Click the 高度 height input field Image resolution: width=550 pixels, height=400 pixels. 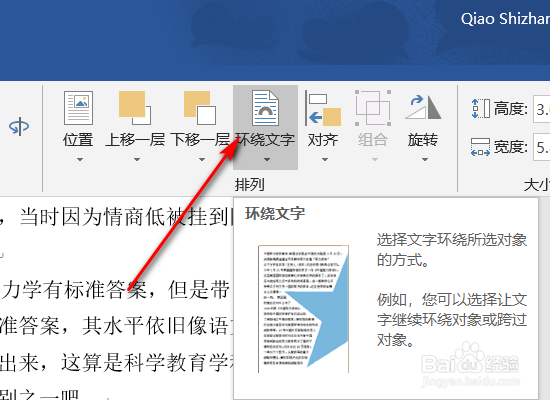point(541,109)
